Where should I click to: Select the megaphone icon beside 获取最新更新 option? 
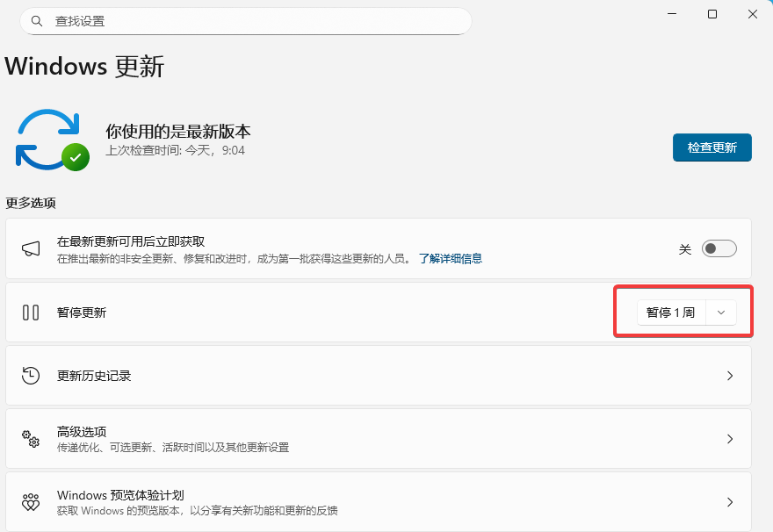pos(31,248)
